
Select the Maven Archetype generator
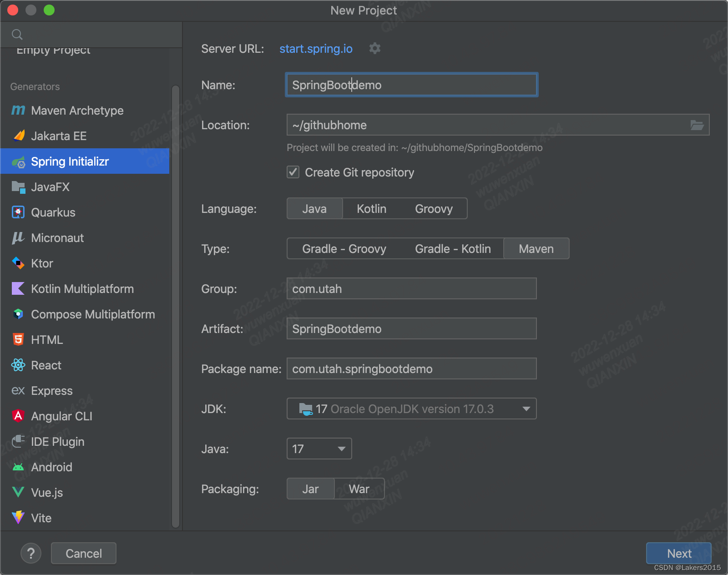point(77,111)
